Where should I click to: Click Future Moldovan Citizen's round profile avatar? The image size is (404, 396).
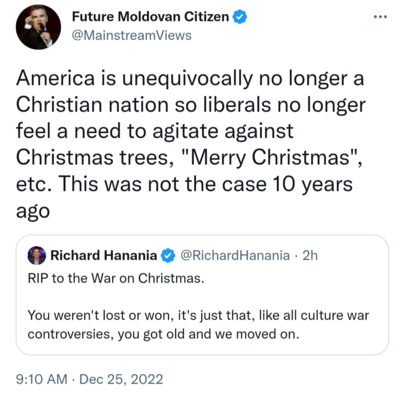[x=38, y=27]
